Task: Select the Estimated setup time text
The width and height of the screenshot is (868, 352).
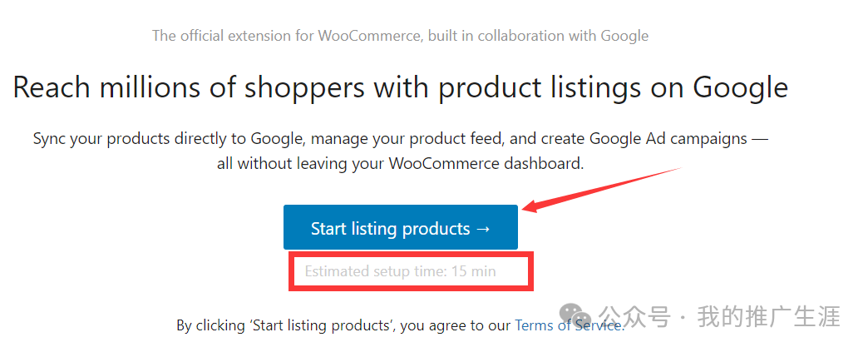Action: tap(400, 271)
